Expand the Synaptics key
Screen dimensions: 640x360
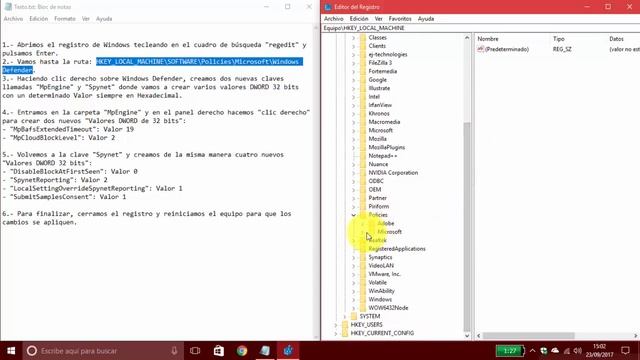pyautogui.click(x=353, y=257)
